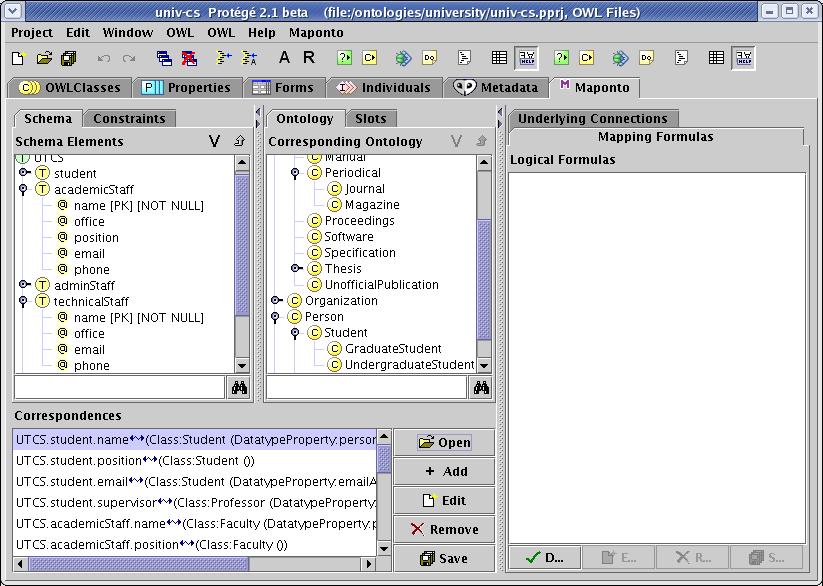Collapse the Student class node
The height and width of the screenshot is (586, 823).
[x=295, y=333]
